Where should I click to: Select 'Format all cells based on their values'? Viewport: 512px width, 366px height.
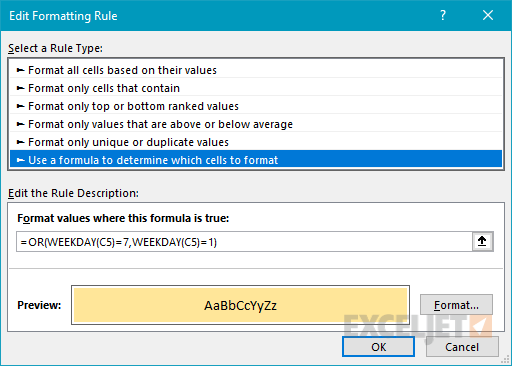256,70
